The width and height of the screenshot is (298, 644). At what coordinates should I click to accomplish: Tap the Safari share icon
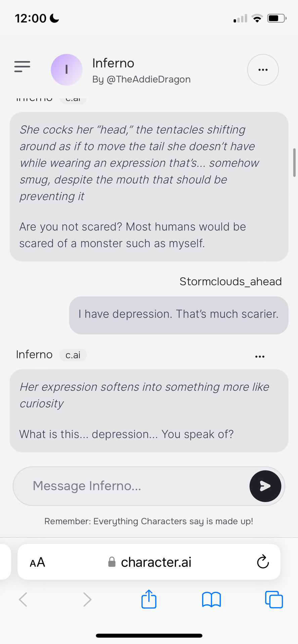coord(149,599)
